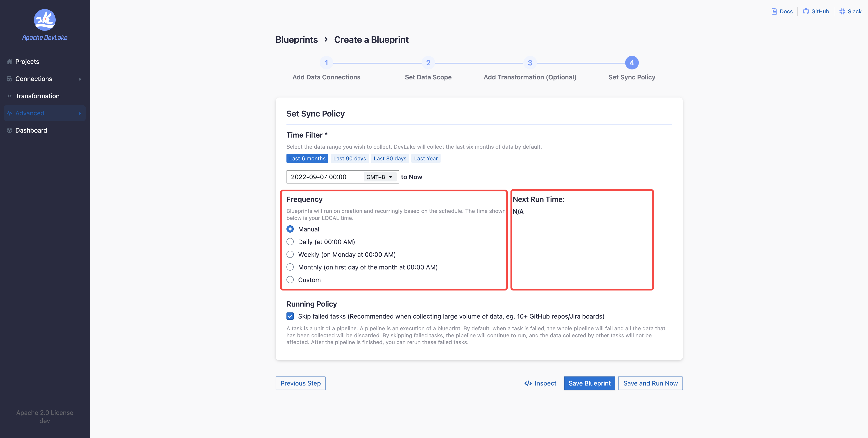The height and width of the screenshot is (438, 868).
Task: Select the Daily frequency radio button
Action: (290, 242)
